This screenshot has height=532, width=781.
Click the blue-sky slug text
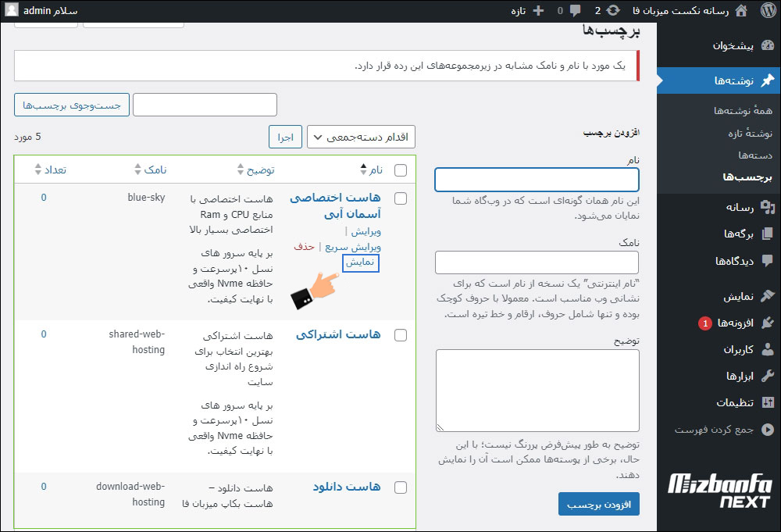coord(146,198)
